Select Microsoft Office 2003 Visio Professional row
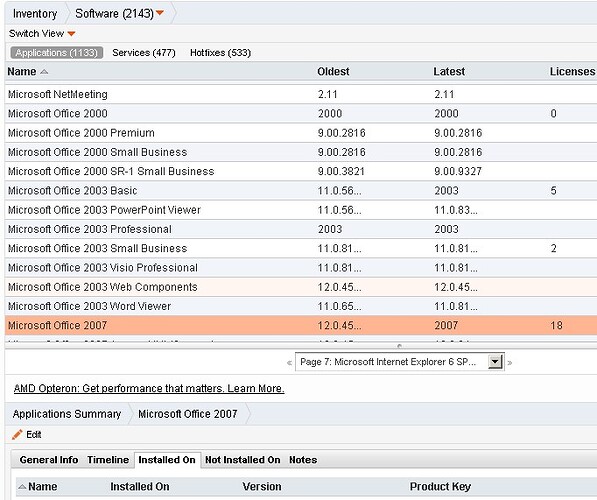 click(x=301, y=268)
